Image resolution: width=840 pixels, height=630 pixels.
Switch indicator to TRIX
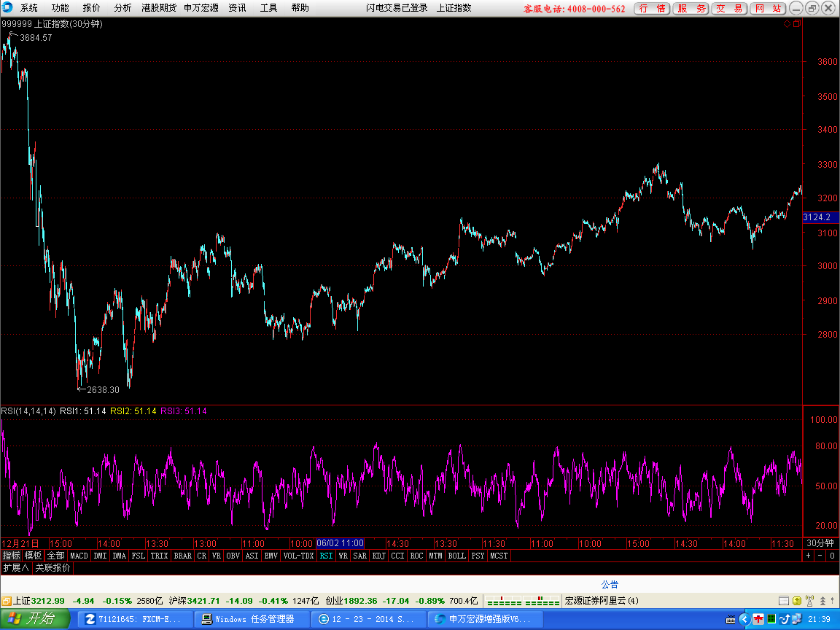[x=159, y=556]
